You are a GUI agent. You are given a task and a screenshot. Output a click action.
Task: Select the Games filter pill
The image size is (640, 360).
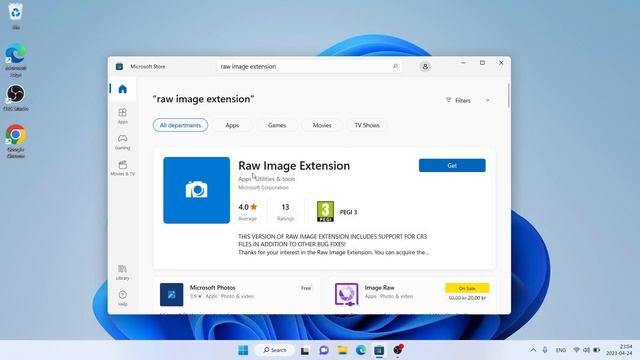pyautogui.click(x=277, y=125)
